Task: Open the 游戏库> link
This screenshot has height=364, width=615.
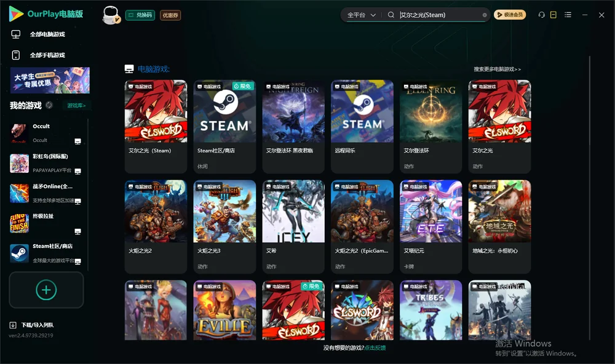Action: click(76, 105)
